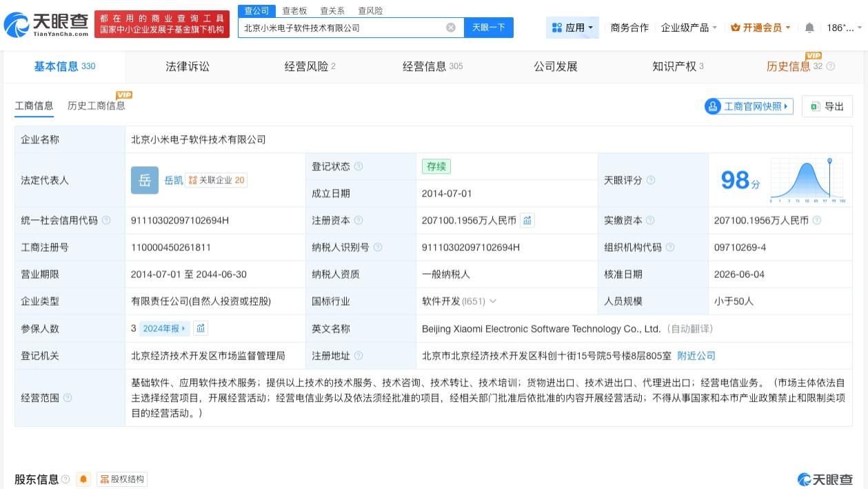Open chart icon next to 参保人数 2024年报

(x=201, y=328)
